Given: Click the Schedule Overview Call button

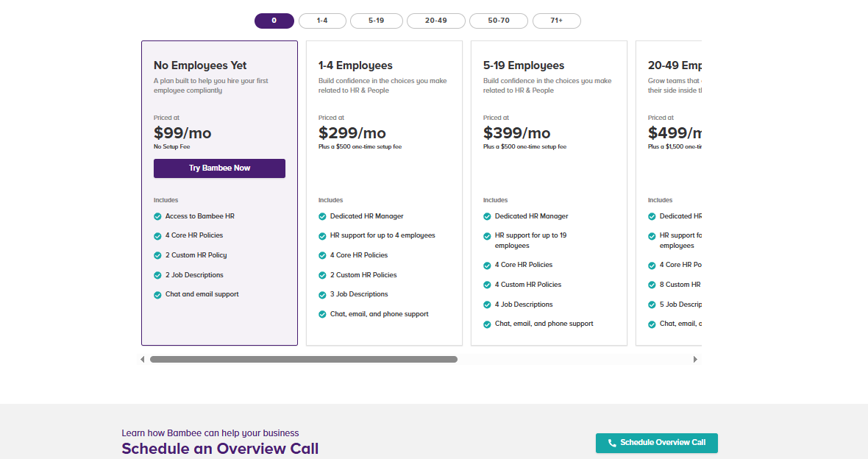Looking at the screenshot, I should pos(656,443).
